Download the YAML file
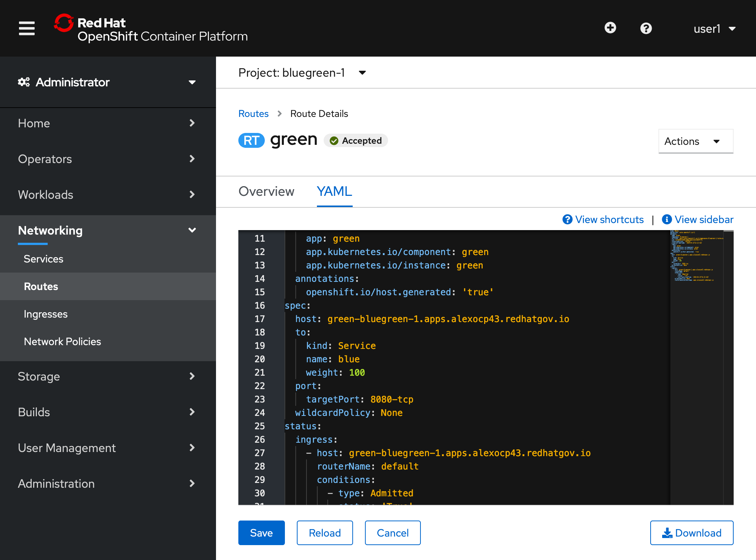This screenshot has width=756, height=560. coord(692,533)
